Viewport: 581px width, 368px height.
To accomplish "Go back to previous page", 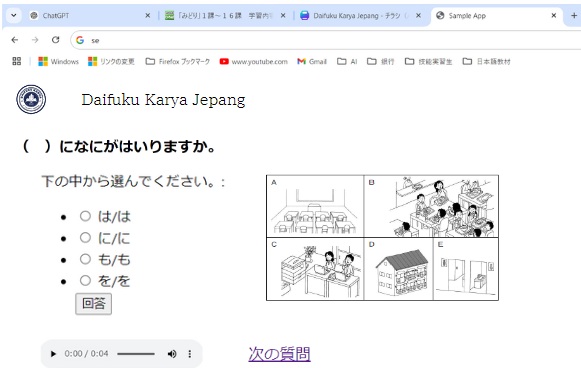I will (x=15, y=40).
